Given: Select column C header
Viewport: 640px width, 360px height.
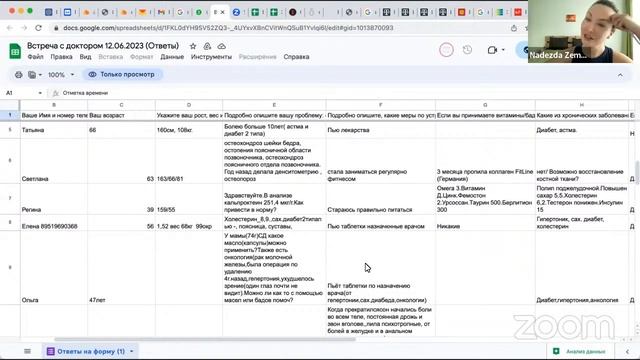Looking at the screenshot, I should pyautogui.click(x=121, y=105).
